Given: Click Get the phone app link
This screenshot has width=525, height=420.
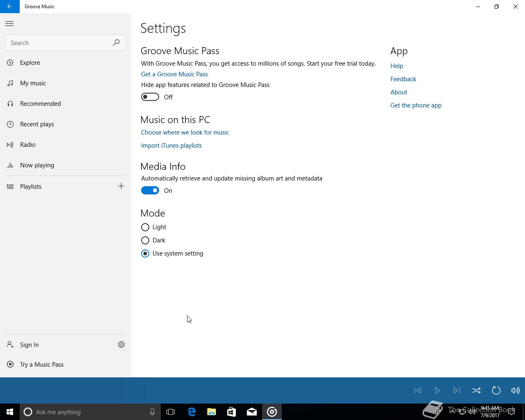Looking at the screenshot, I should tap(416, 105).
